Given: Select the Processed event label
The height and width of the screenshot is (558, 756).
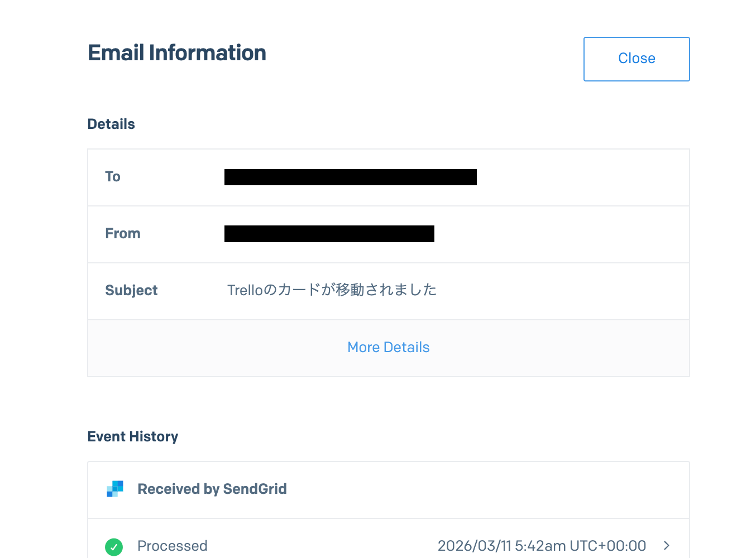Looking at the screenshot, I should click(x=172, y=546).
